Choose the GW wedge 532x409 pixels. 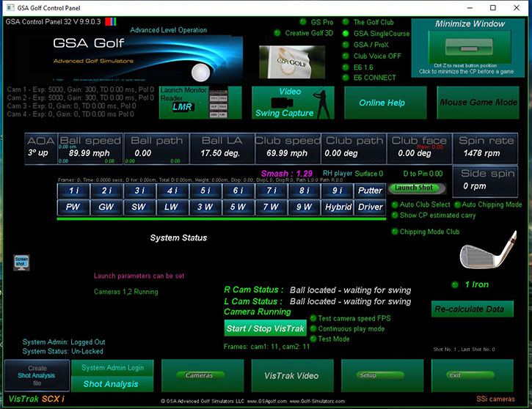(x=106, y=207)
